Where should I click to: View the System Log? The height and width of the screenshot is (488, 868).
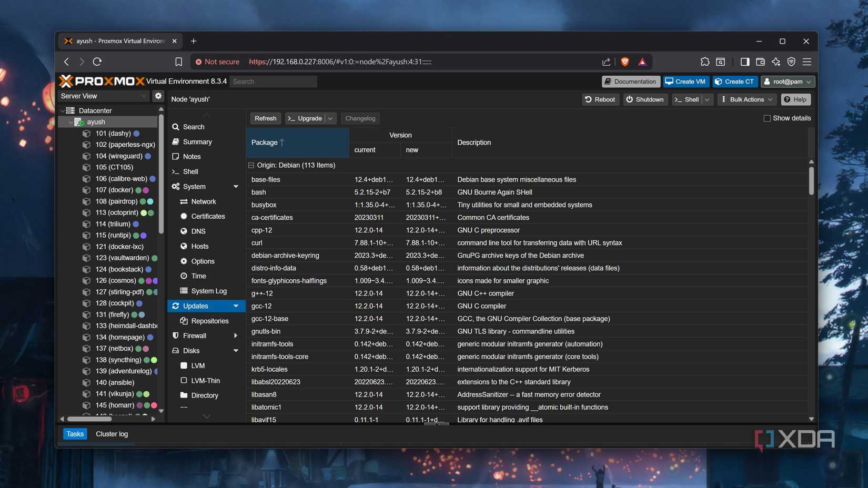[207, 291]
